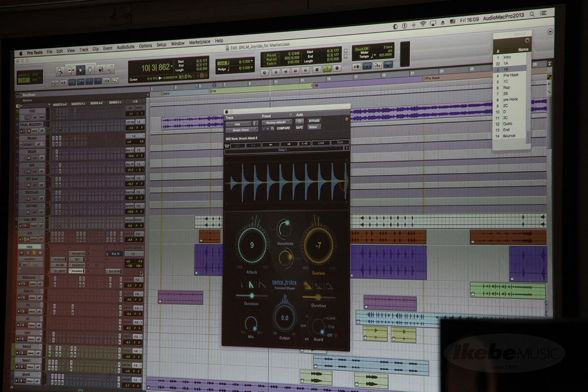Open the Marketplace menu
The height and width of the screenshot is (392, 588).
199,42
